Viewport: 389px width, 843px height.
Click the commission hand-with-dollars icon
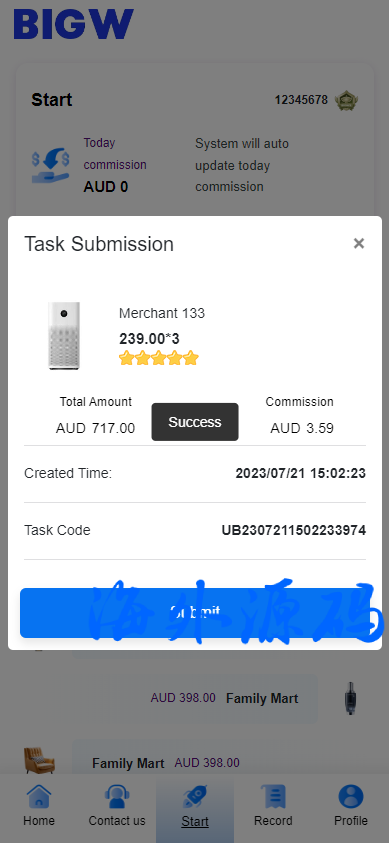[51, 166]
